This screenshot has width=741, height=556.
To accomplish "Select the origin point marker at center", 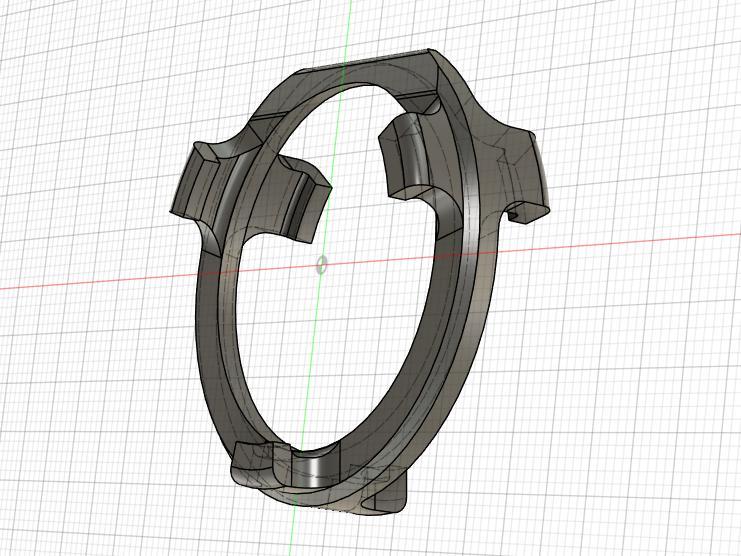I will pos(322,265).
